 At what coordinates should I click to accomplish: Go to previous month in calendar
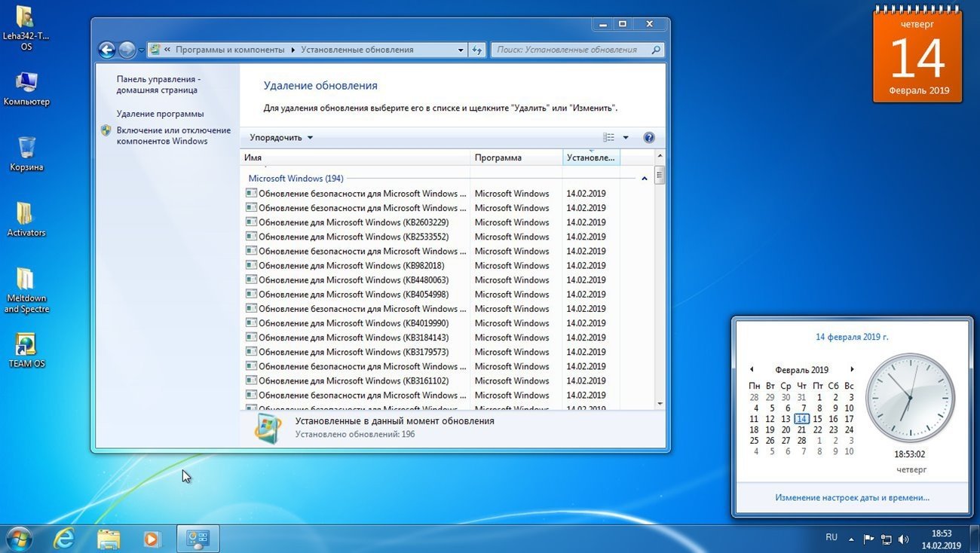(x=752, y=370)
